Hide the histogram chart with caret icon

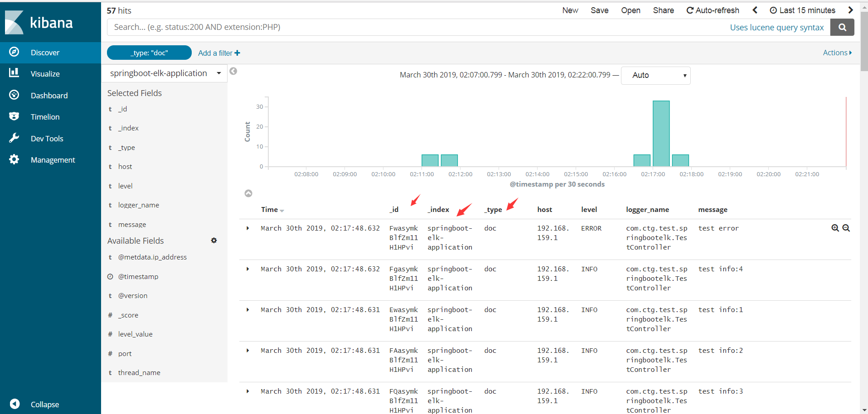tap(248, 193)
